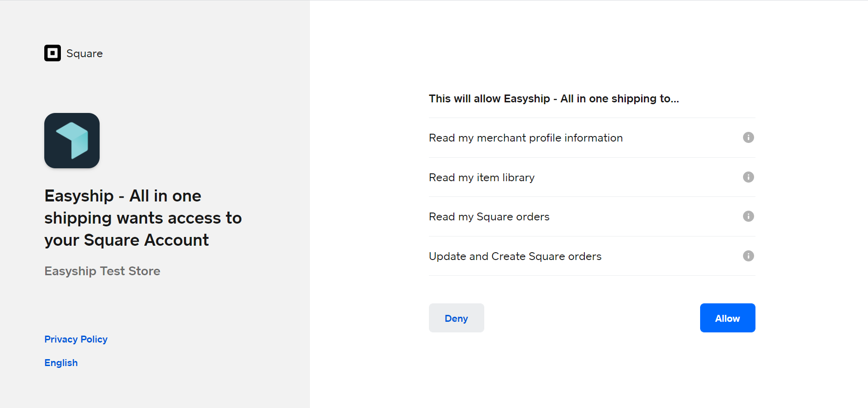
Task: Click 'Read my merchant profile information' text
Action: click(526, 138)
